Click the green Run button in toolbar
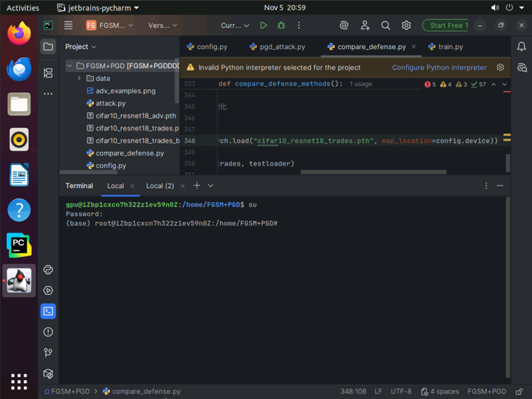The height and width of the screenshot is (399, 532). pos(263,25)
